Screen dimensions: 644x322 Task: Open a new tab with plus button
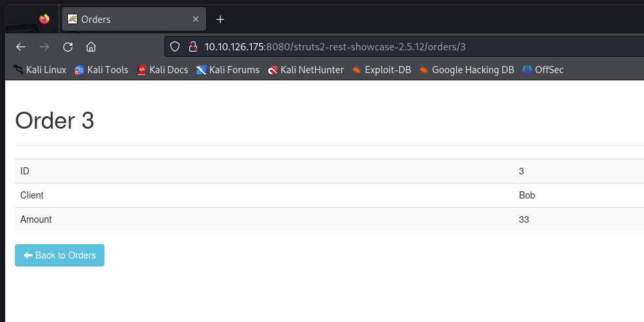pos(220,20)
